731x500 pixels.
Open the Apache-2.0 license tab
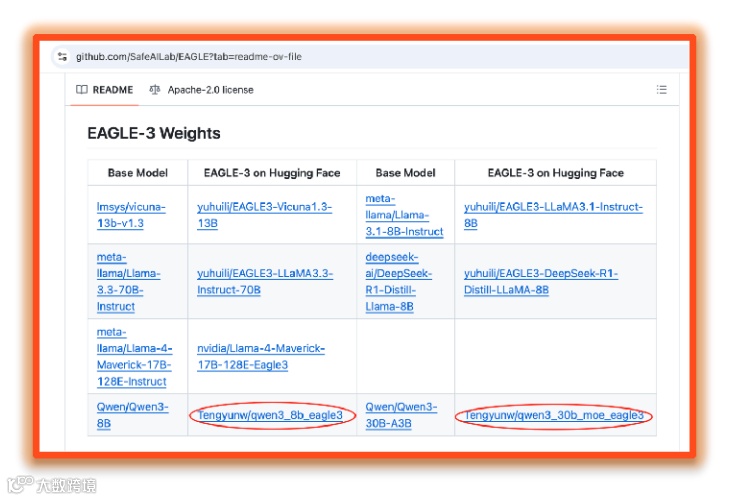201,89
